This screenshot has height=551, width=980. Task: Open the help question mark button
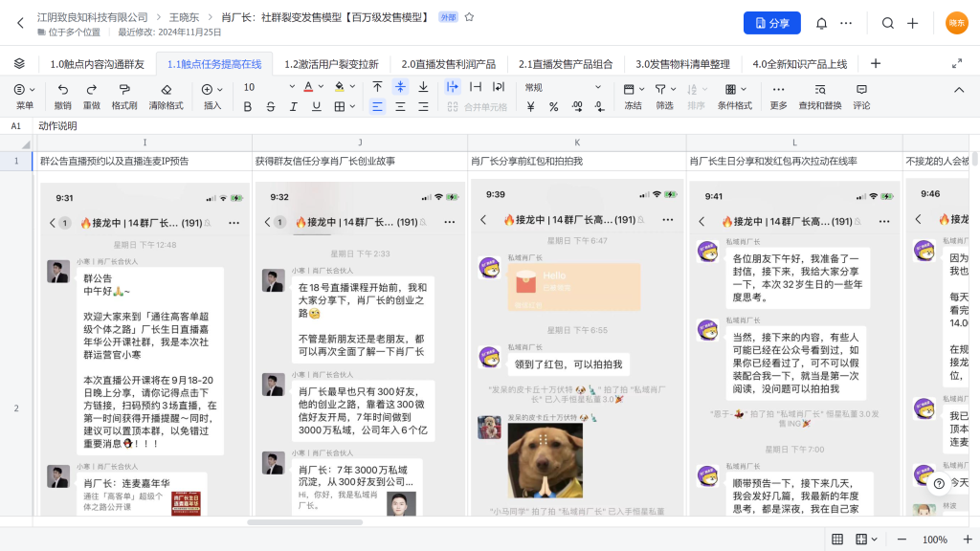(939, 483)
